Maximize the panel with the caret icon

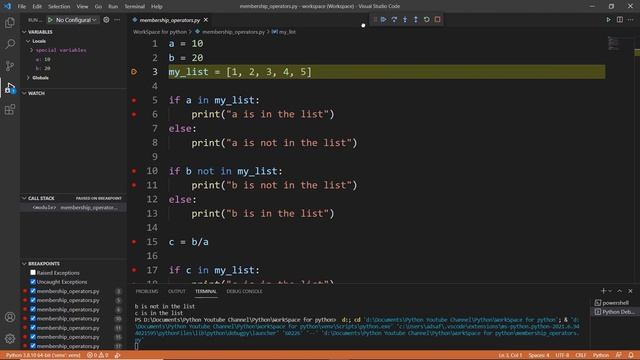[620, 291]
